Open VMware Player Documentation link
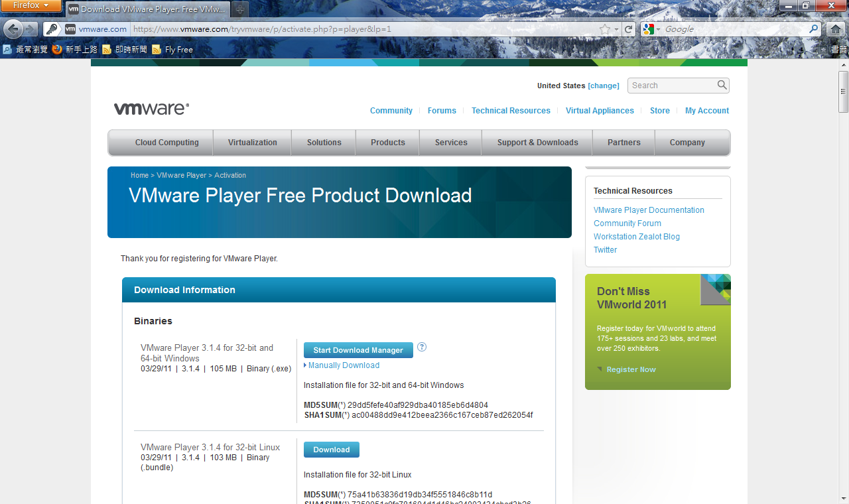 [649, 210]
